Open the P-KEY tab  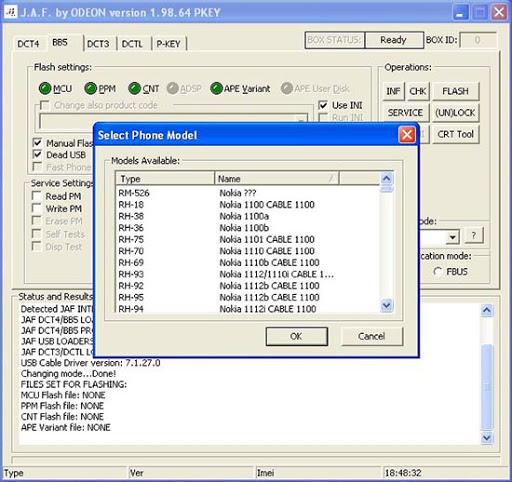[x=168, y=44]
